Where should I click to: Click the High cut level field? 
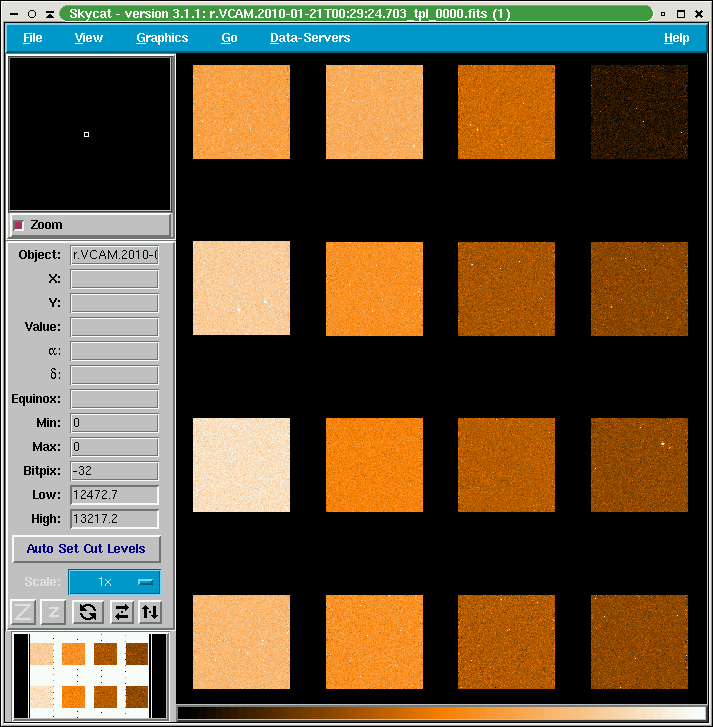pos(114,519)
